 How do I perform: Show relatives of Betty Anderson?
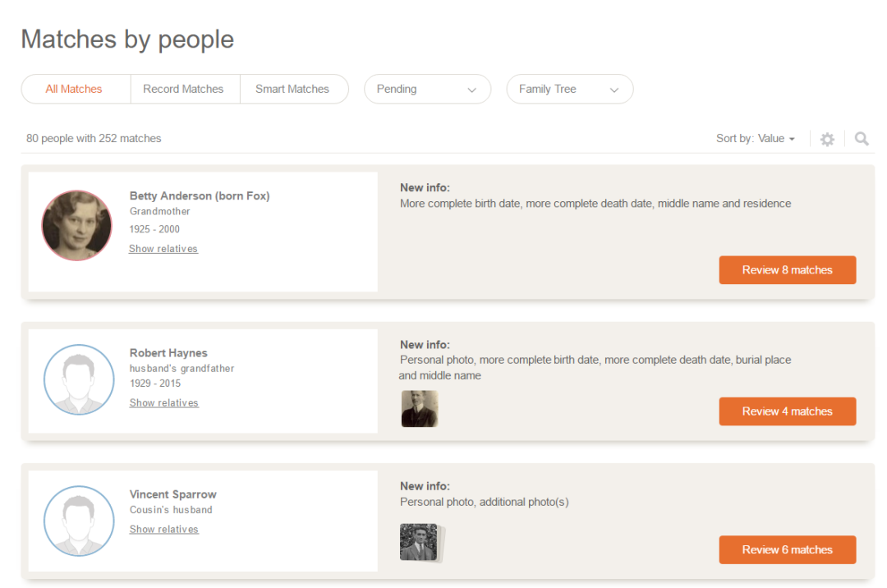pyautogui.click(x=163, y=249)
